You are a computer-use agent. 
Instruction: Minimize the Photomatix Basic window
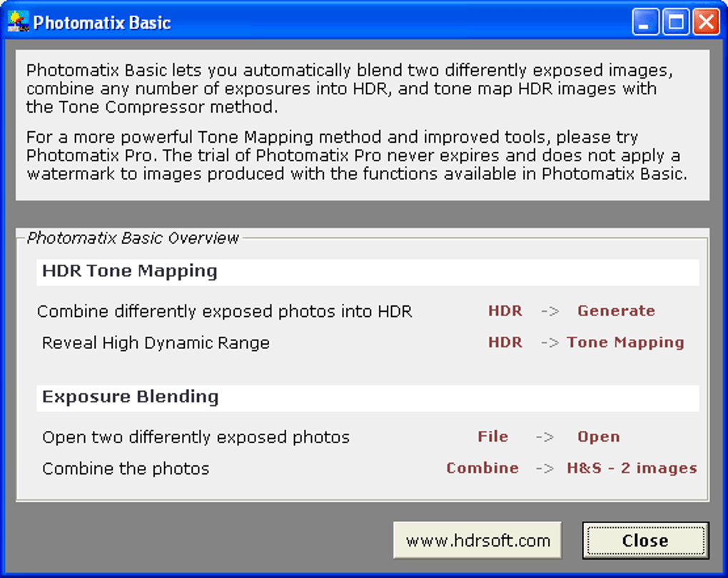click(645, 22)
